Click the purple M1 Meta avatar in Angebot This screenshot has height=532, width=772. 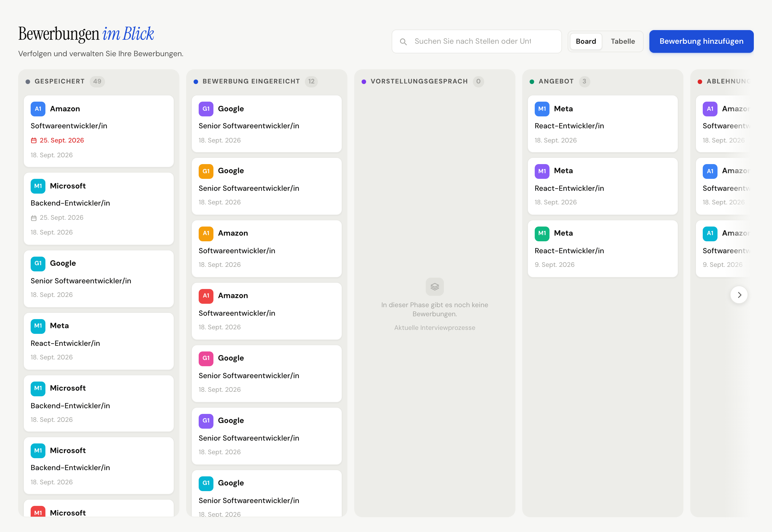(542, 171)
